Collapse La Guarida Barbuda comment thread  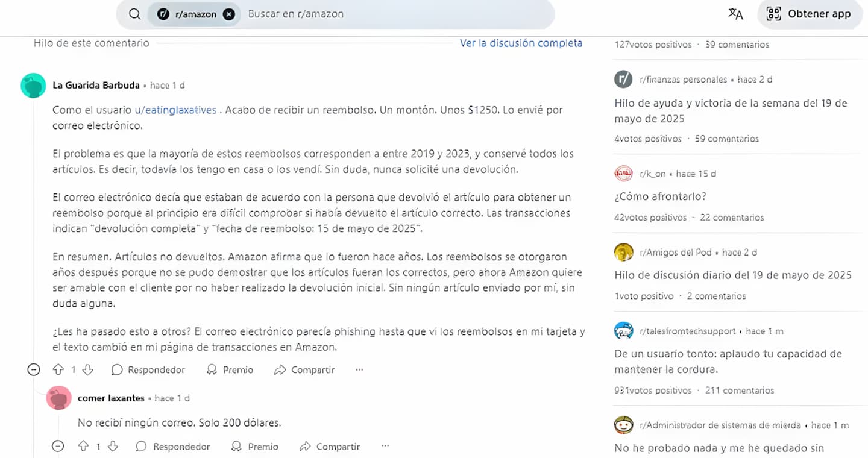(34, 370)
